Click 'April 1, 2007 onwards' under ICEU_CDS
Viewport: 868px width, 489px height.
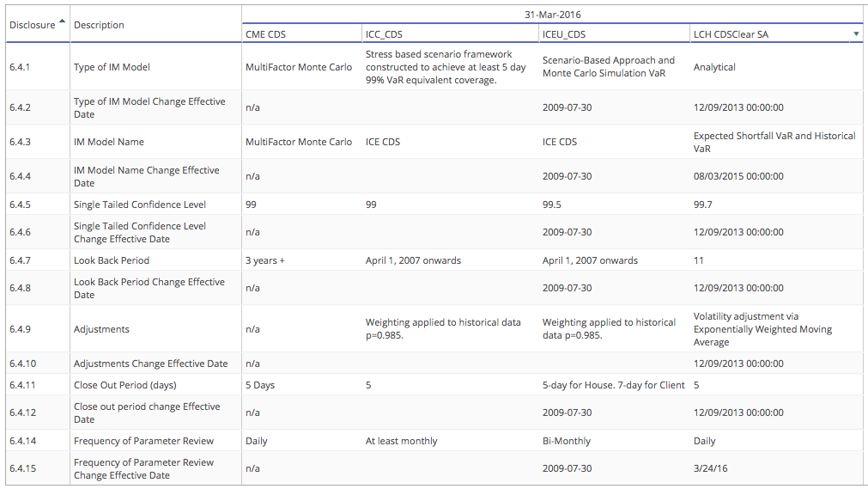[590, 260]
